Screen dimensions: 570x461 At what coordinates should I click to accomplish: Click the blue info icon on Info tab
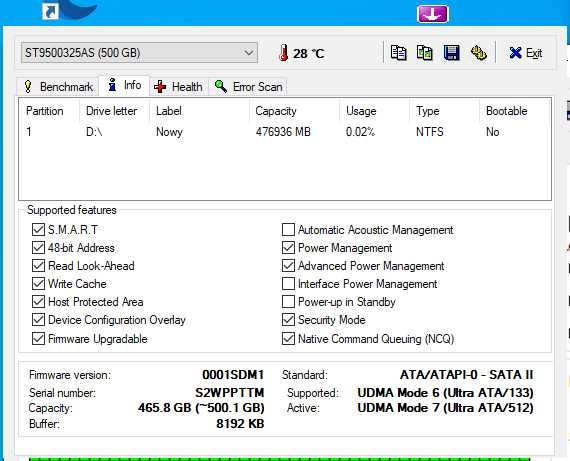[112, 85]
